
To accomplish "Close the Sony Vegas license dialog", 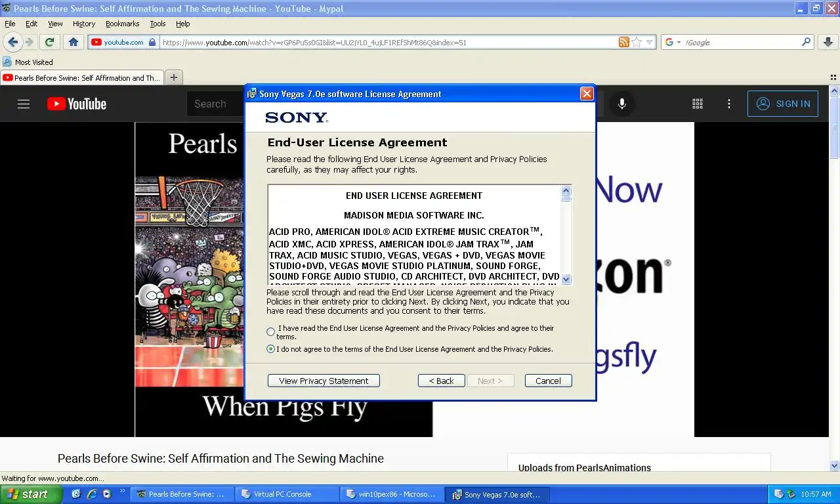I will [587, 94].
